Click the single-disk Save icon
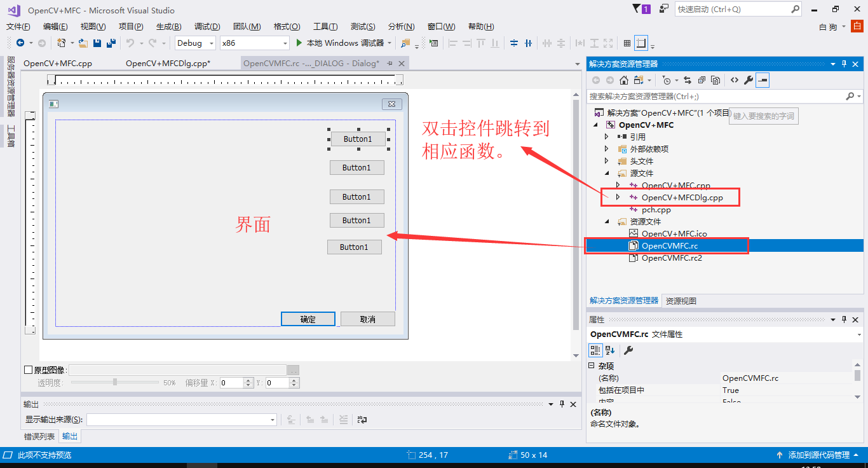Image resolution: width=868 pixels, height=468 pixels. pyautogui.click(x=97, y=43)
